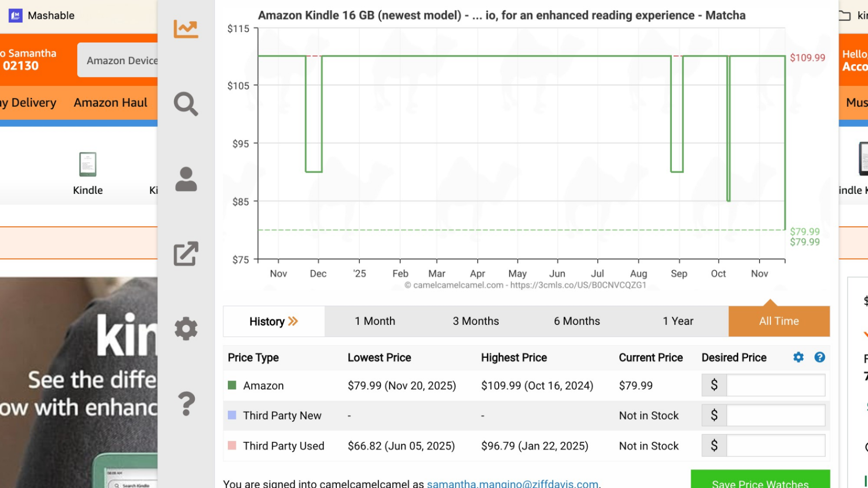Screen dimensions: 868x488
Task: Open Amazon Haul in the navigation menu
Action: click(x=110, y=102)
